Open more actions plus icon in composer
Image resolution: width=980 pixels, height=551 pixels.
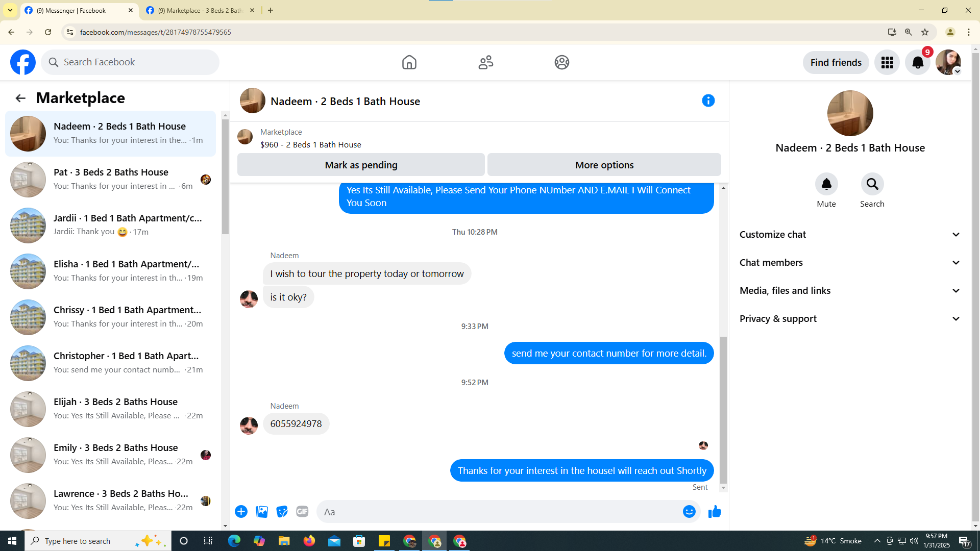point(241,512)
